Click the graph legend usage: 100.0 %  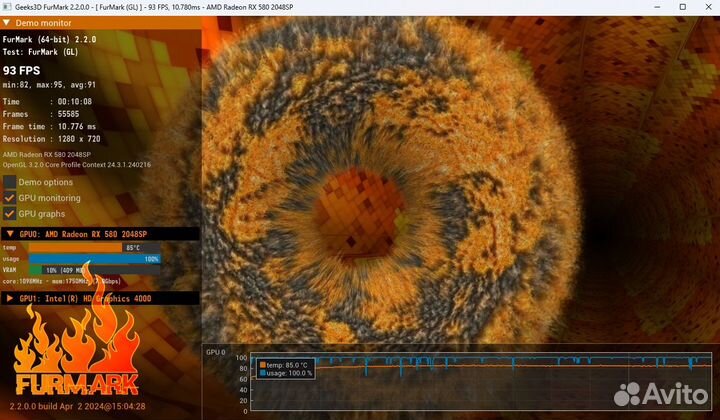point(287,373)
